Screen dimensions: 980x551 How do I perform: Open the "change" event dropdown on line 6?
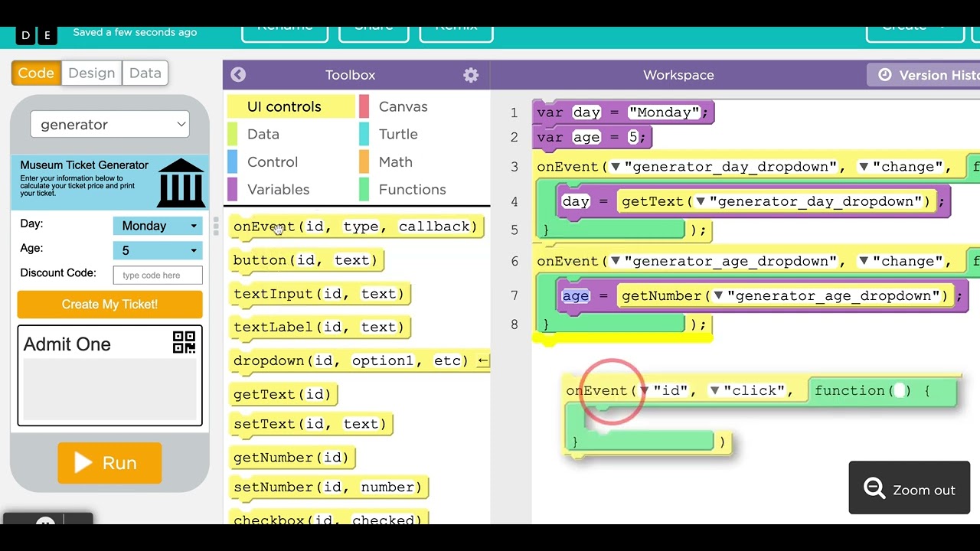(864, 261)
